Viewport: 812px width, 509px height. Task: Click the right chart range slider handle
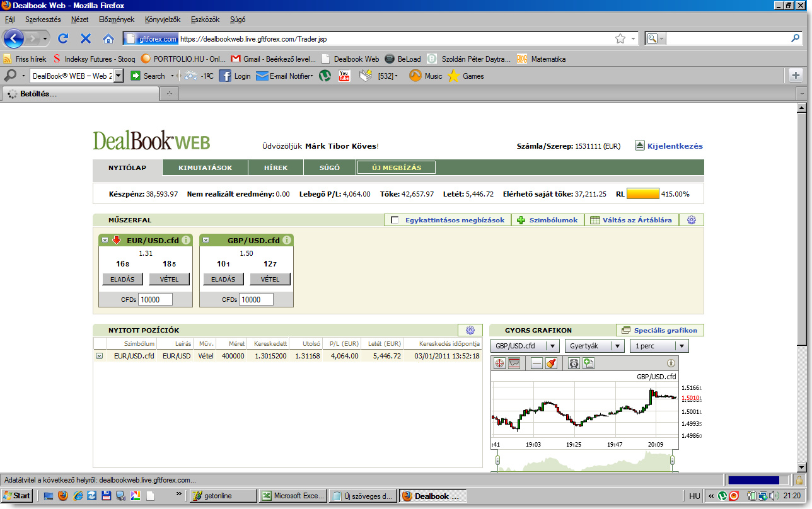673,460
